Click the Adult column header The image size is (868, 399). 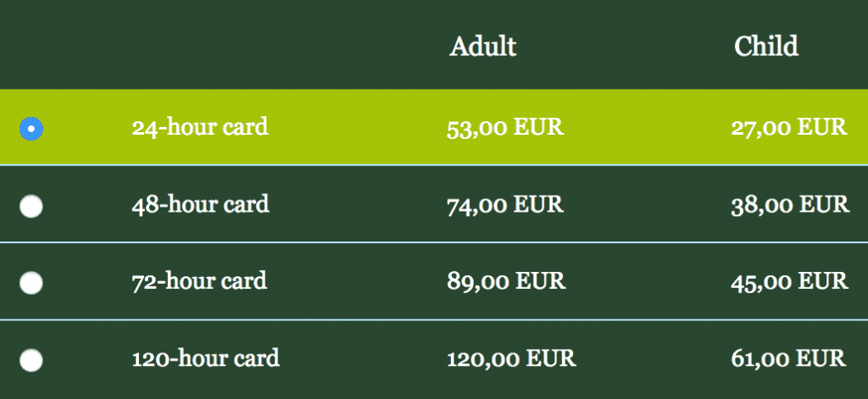click(x=483, y=46)
